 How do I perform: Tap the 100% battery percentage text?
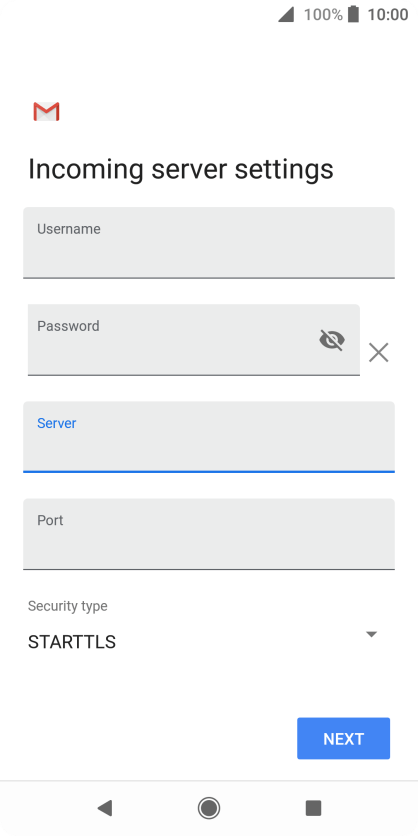pyautogui.click(x=323, y=14)
